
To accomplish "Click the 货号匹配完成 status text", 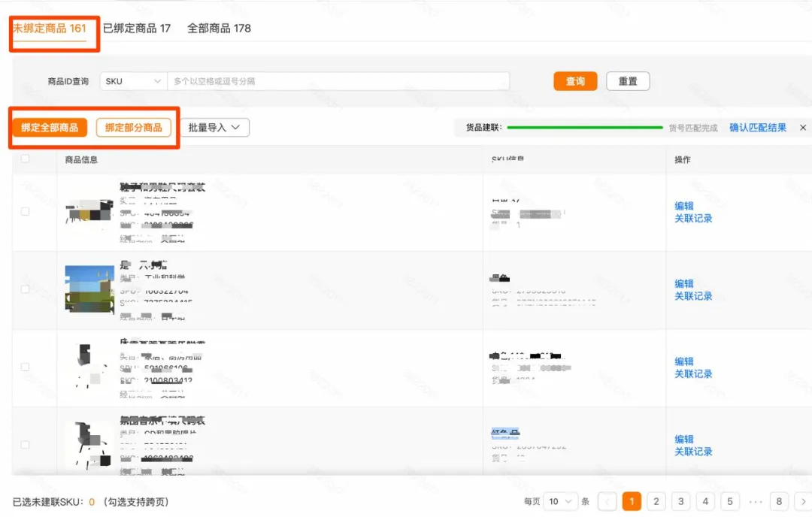I will (x=693, y=128).
